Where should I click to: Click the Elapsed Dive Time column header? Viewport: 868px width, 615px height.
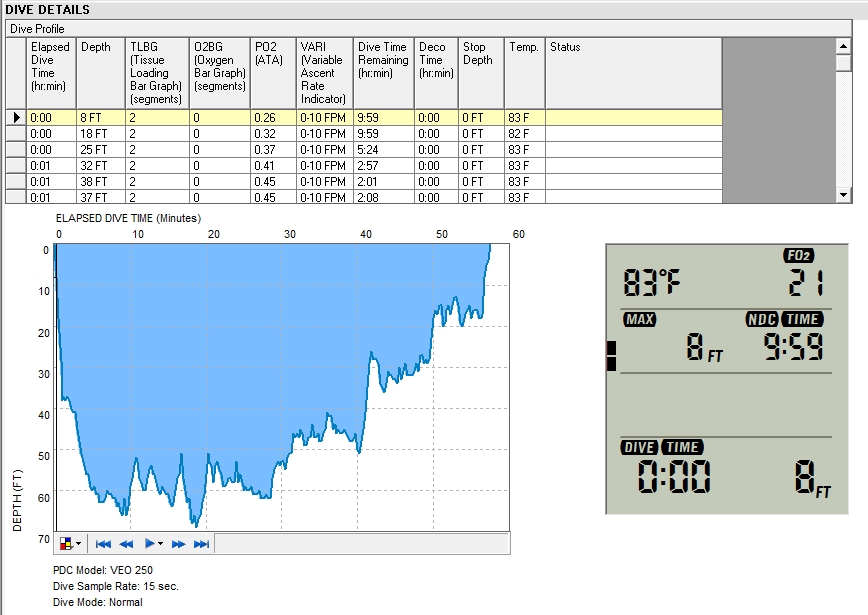pos(51,73)
